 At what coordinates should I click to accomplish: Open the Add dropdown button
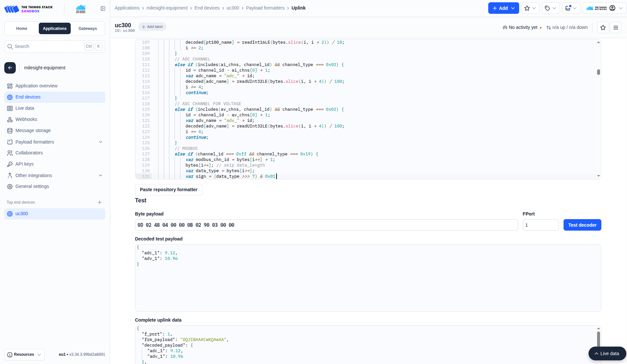pos(503,8)
